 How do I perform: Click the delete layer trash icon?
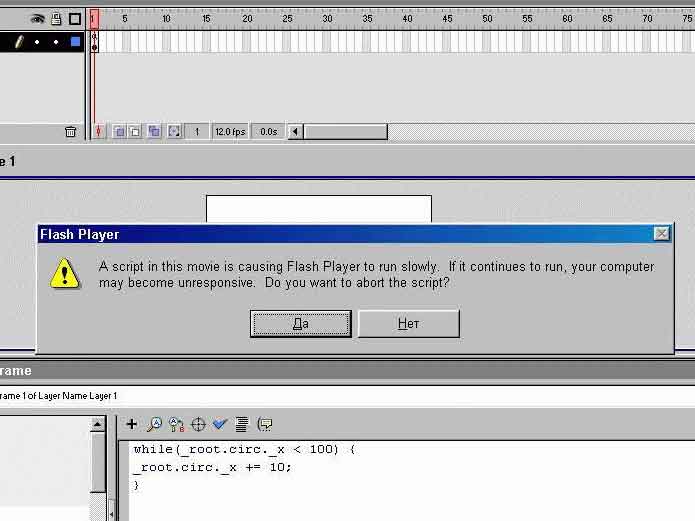pos(70,132)
